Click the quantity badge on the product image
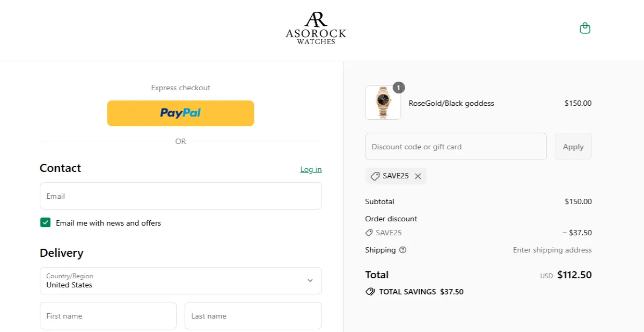 [x=399, y=88]
